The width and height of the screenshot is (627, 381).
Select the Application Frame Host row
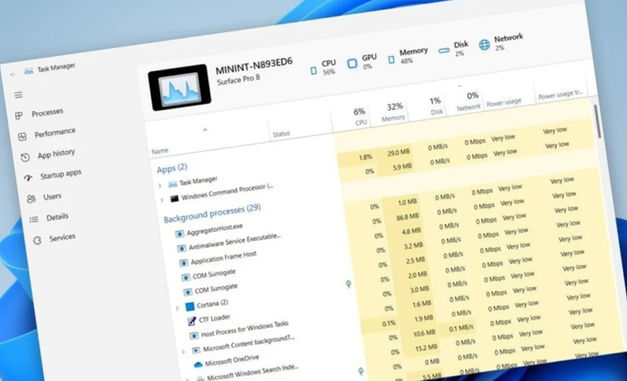coord(224,258)
